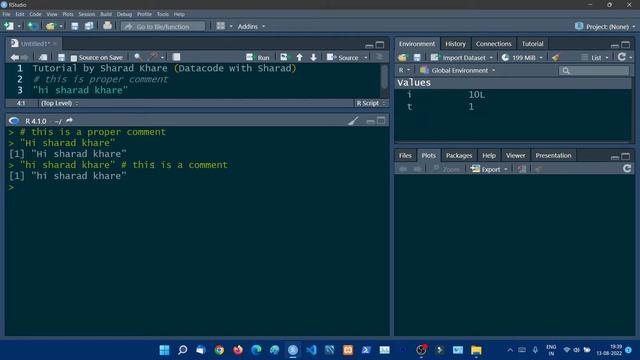The image size is (640, 360).
Task: Click the Environment search box
Action: tap(594, 71)
